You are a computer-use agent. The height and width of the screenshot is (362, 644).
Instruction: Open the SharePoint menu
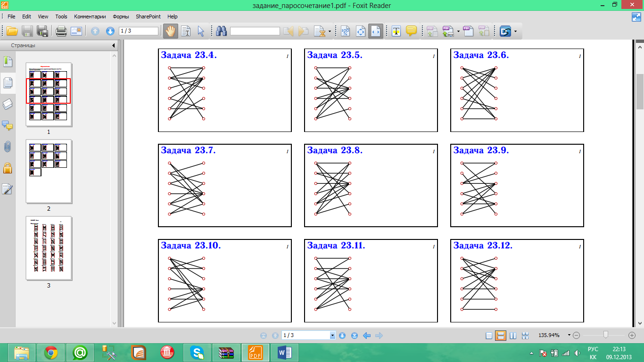click(148, 16)
